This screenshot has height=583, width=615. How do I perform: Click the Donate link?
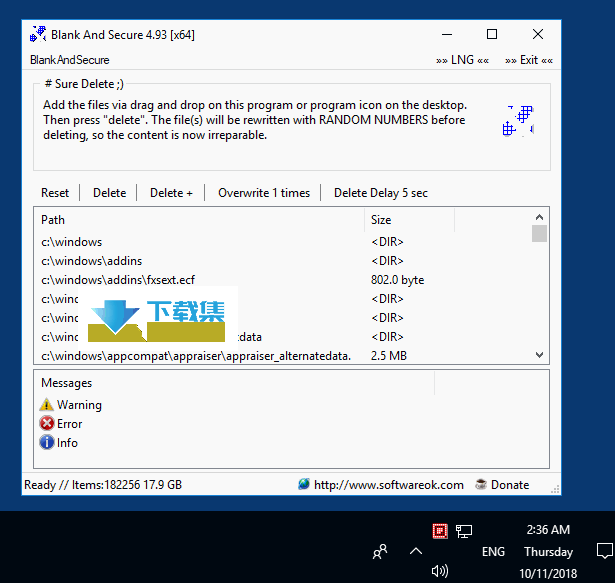[x=510, y=485]
